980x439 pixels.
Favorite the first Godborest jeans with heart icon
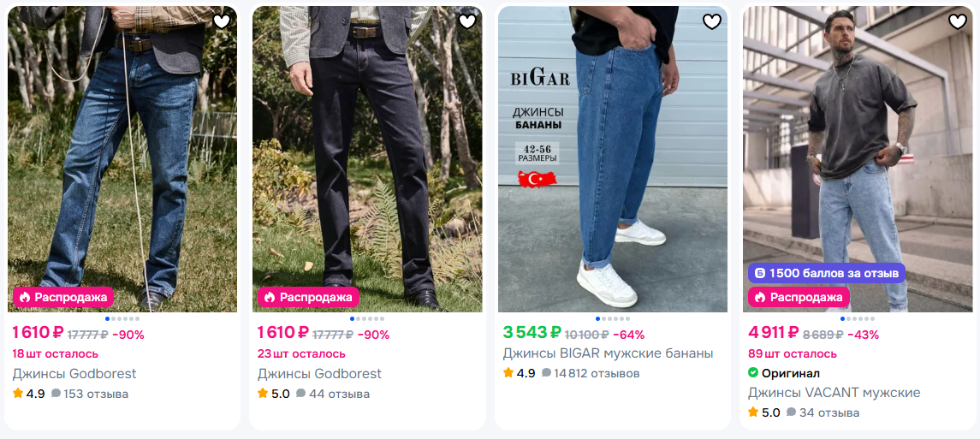click(x=222, y=22)
